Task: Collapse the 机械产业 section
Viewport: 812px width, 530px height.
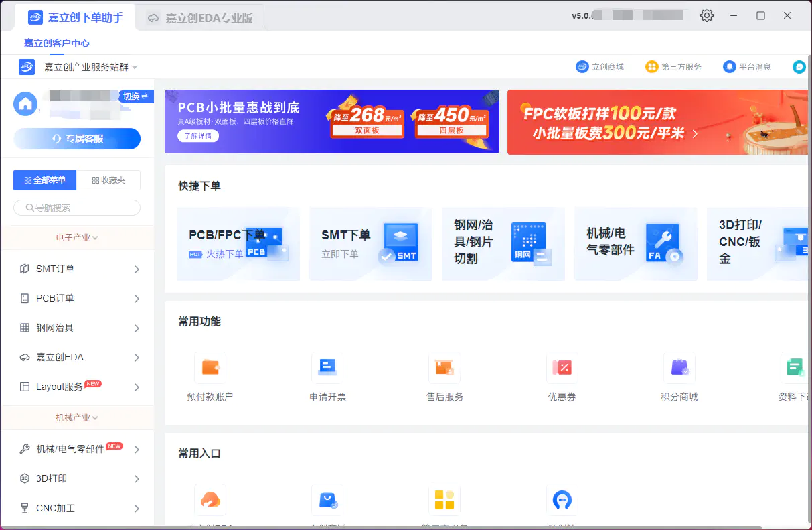Action: click(76, 417)
